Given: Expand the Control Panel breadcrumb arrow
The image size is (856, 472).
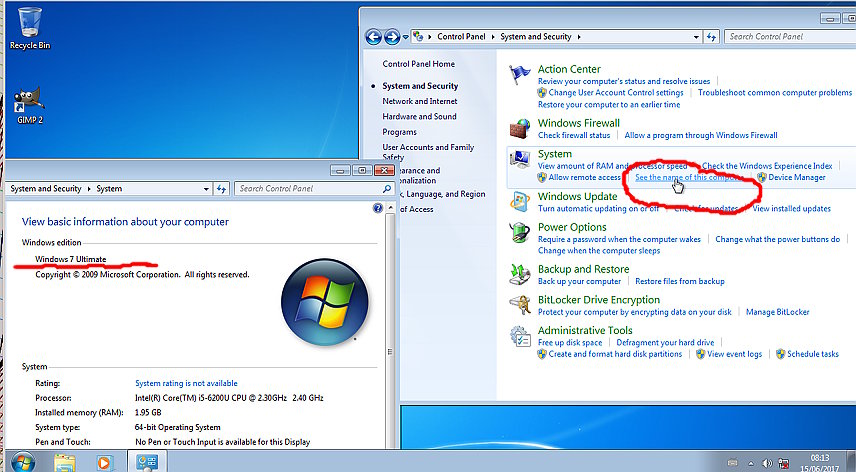Looking at the screenshot, I should pyautogui.click(x=494, y=37).
